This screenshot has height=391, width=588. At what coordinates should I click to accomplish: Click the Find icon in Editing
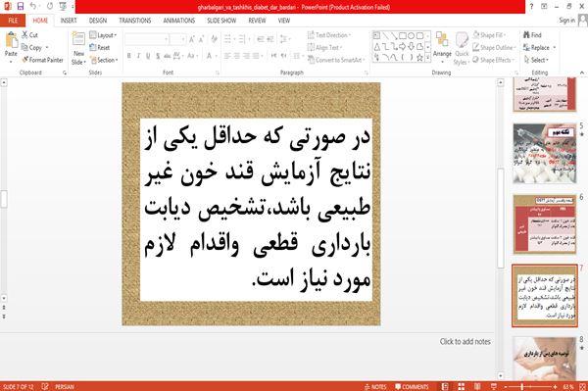tap(532, 35)
